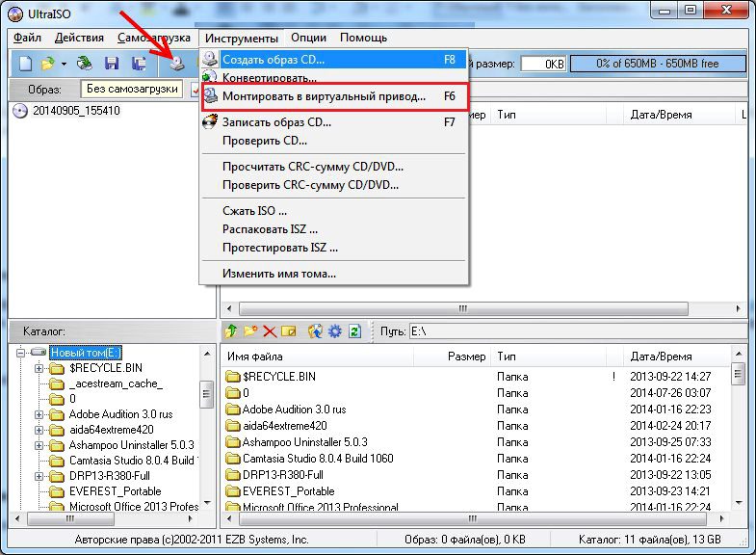
Task: Expand the $RECYCLE.BIN tree node
Action: (39, 369)
